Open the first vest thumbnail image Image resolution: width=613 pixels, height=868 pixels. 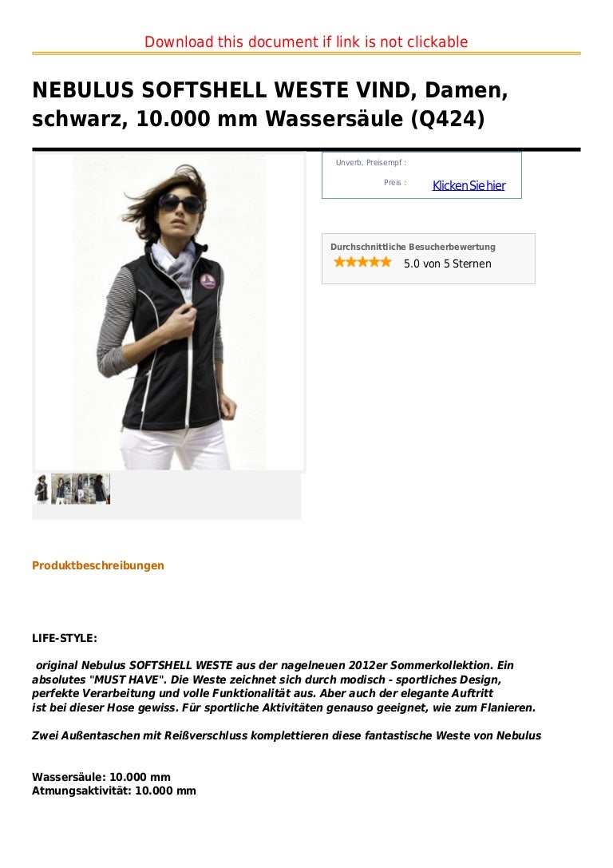42,489
